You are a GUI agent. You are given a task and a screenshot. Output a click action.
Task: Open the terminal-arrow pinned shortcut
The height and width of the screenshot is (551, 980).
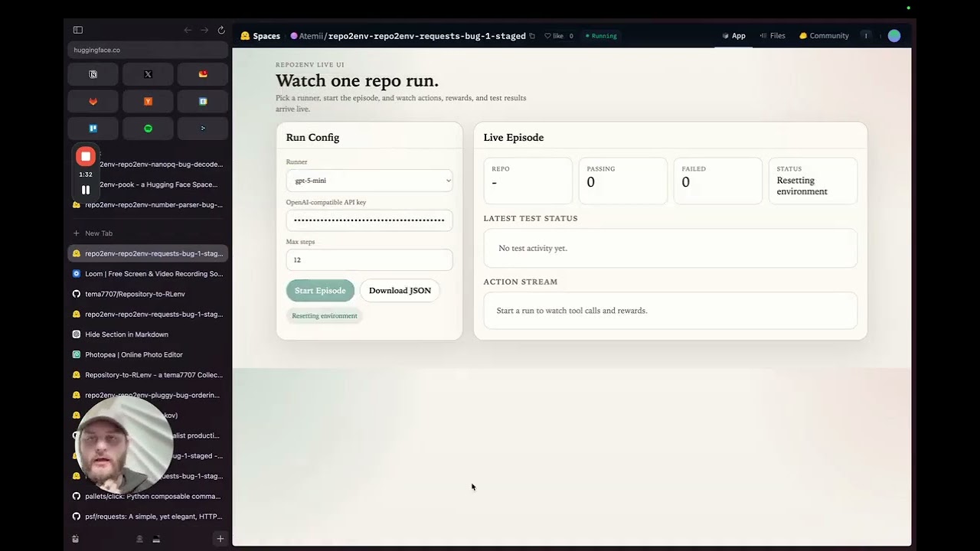203,129
